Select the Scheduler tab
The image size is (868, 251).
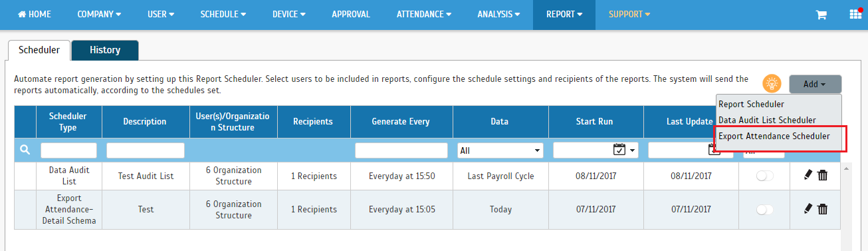point(39,50)
